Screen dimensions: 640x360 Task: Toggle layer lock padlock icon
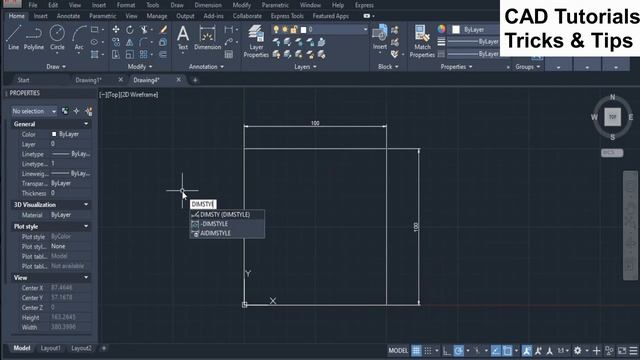coord(294,29)
